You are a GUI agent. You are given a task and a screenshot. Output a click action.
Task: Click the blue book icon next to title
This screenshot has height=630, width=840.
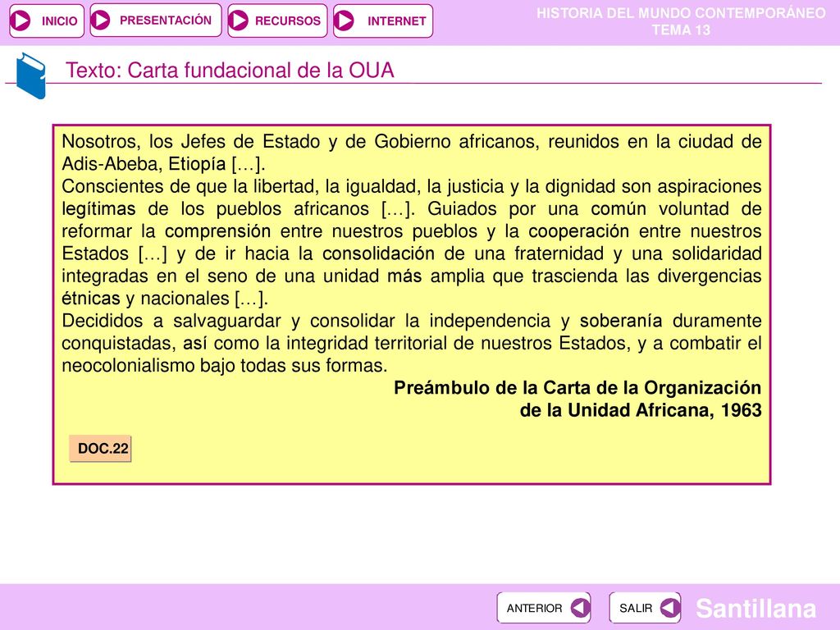pyautogui.click(x=30, y=75)
